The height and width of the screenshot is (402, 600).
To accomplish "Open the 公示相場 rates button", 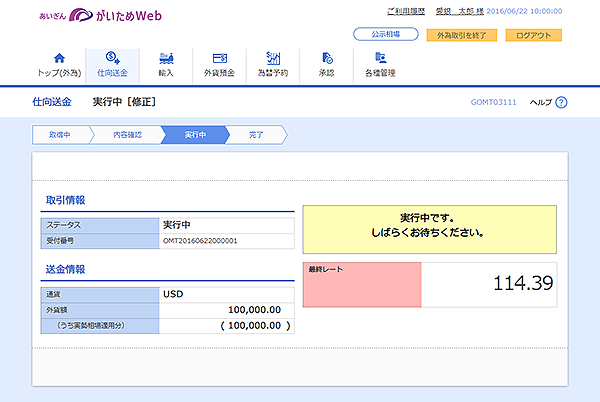I will [x=386, y=34].
